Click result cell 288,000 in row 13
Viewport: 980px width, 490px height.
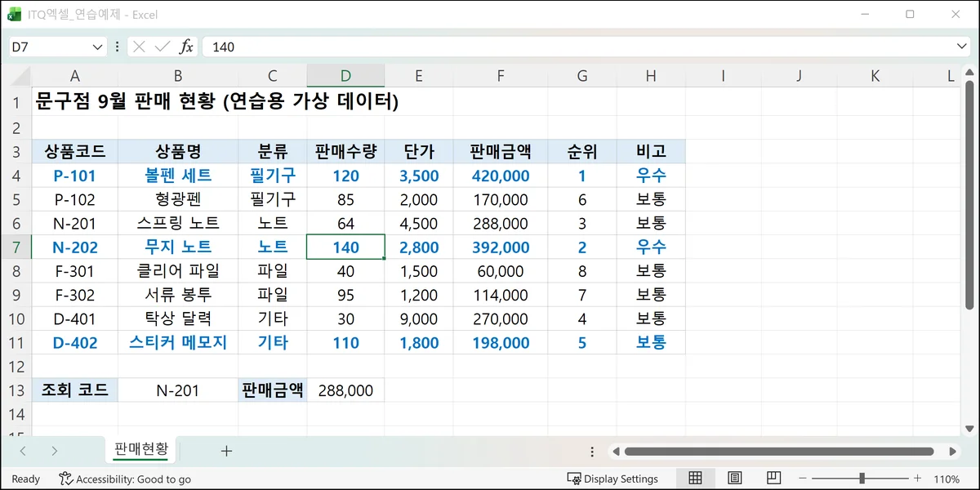[346, 390]
